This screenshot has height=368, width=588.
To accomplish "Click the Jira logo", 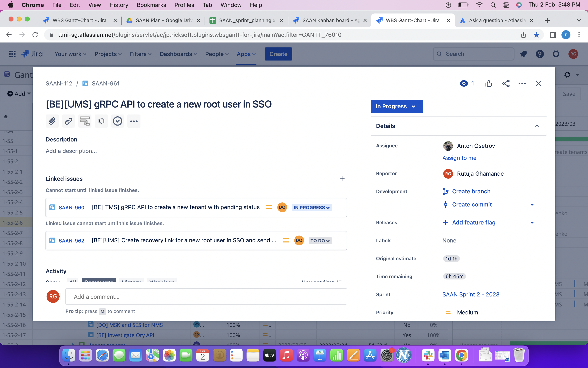I will 32,54.
